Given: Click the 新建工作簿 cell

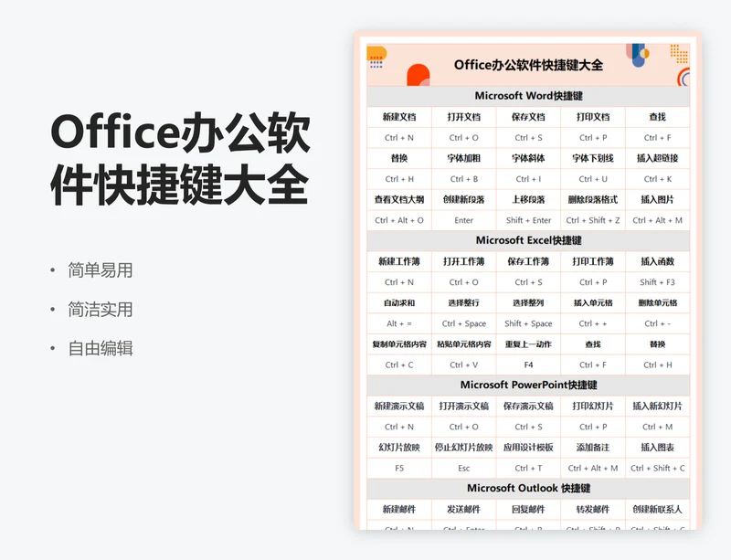Looking at the screenshot, I should point(399,261).
